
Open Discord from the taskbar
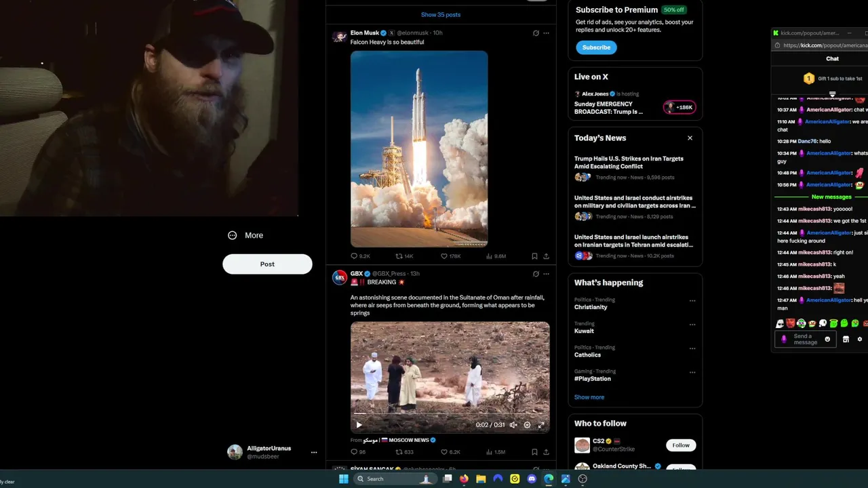point(532,479)
